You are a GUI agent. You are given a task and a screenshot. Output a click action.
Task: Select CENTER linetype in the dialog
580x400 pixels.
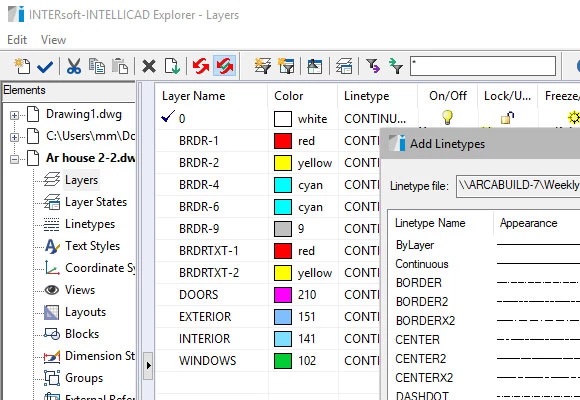[417, 339]
